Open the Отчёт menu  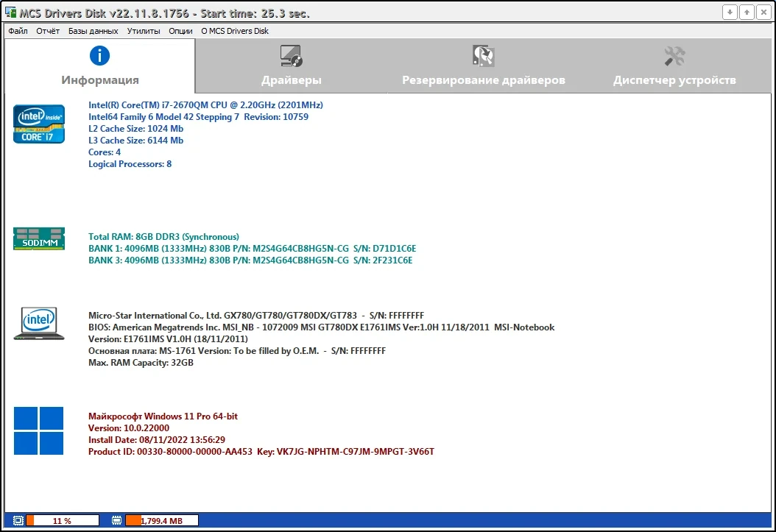[x=48, y=31]
